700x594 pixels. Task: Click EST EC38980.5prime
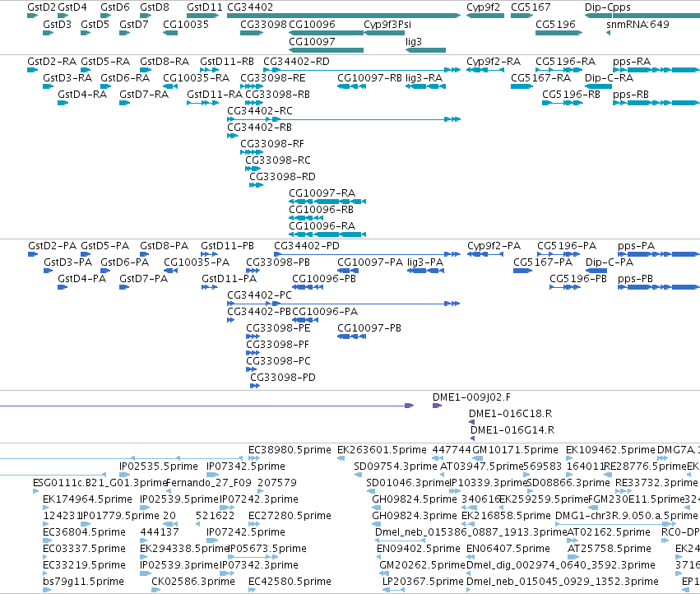pos(290,450)
